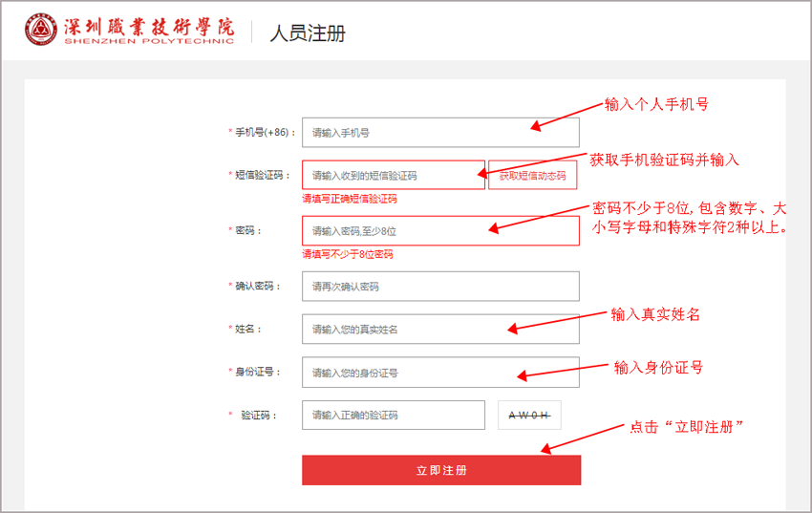
Task: Click the Shenzhen Polytechnic round emblem logo
Action: pos(42,31)
